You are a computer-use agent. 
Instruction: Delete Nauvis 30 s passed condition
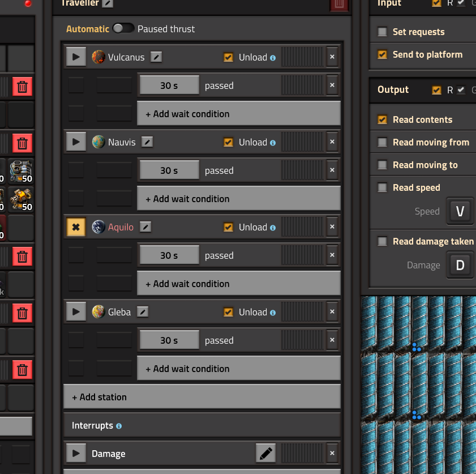click(x=332, y=170)
